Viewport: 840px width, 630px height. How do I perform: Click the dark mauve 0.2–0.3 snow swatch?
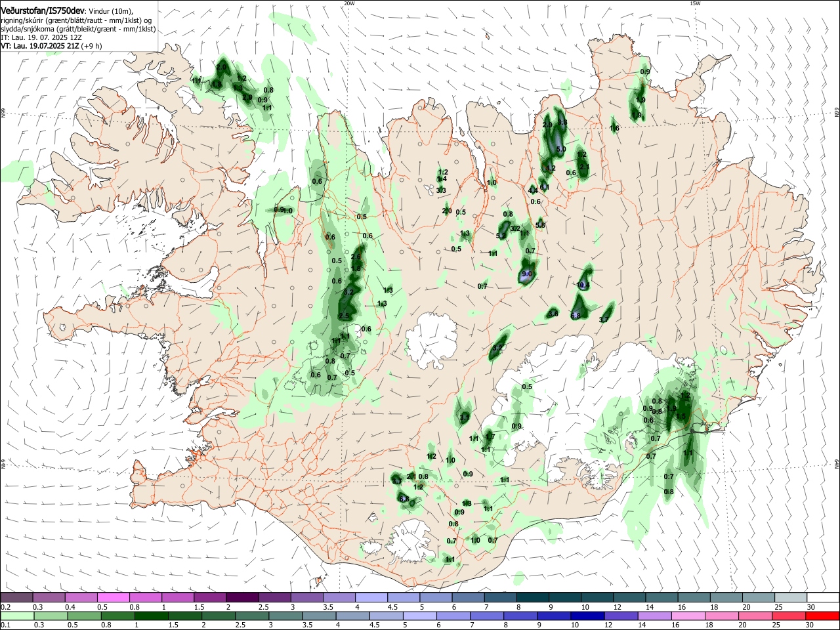click(x=17, y=598)
